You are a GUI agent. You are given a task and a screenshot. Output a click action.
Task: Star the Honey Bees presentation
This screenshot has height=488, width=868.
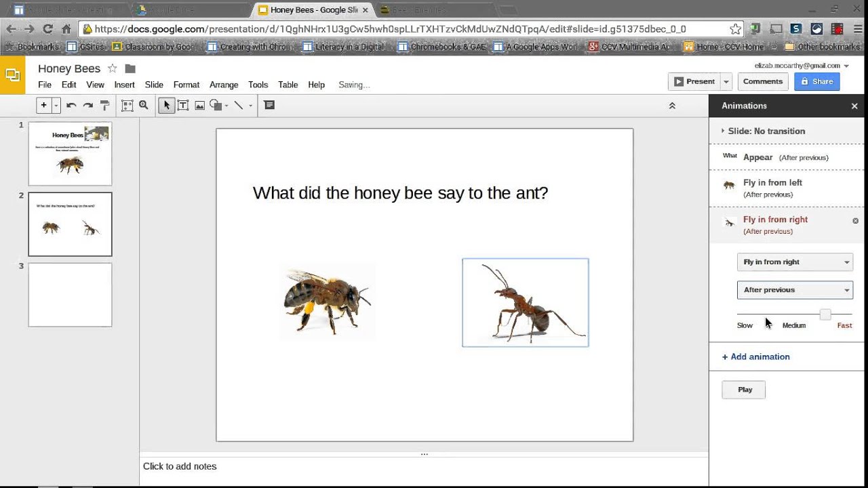(x=113, y=68)
